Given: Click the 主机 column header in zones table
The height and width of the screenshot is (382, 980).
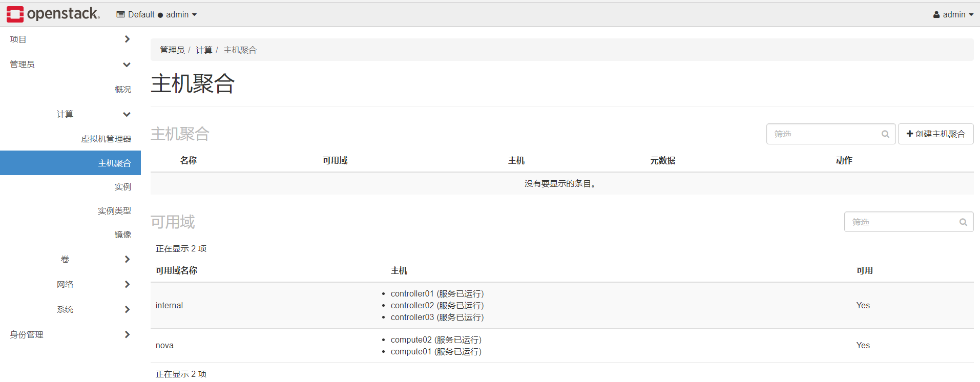Looking at the screenshot, I should coord(399,270).
